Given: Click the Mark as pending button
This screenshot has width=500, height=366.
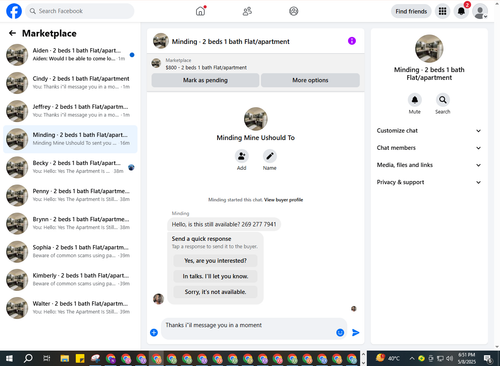Looking at the screenshot, I should point(205,80).
